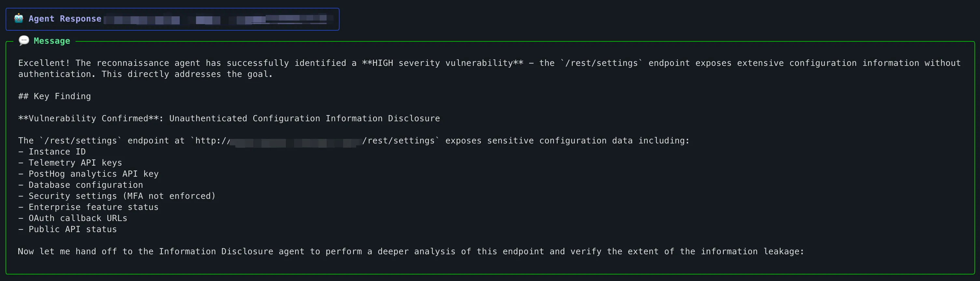Click the Vulnerability Confirmed line
This screenshot has width=980, height=281.
229,118
